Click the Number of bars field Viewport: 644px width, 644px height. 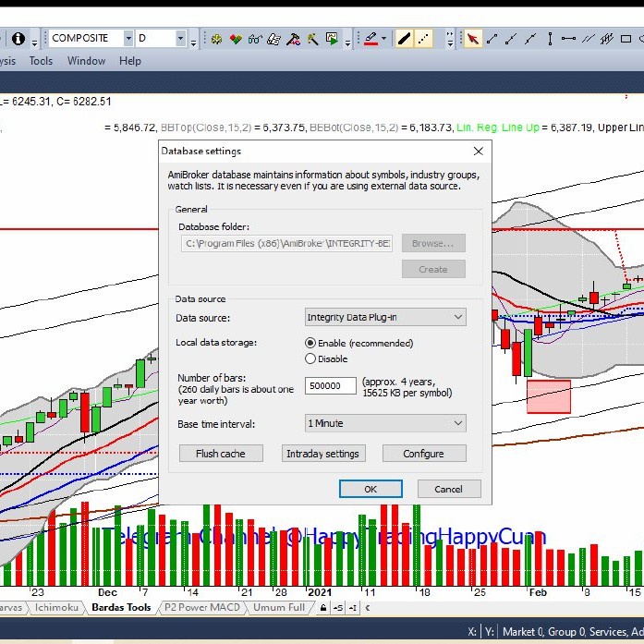pos(330,385)
